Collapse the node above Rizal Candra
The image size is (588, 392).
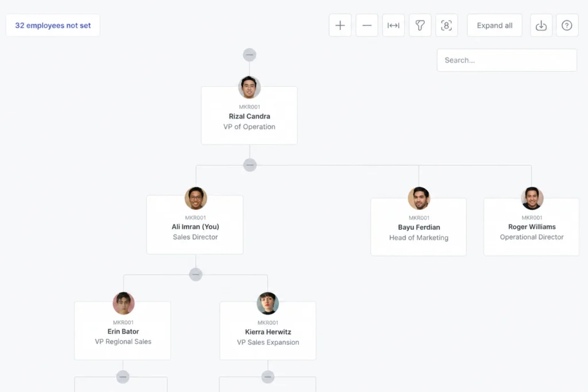(249, 55)
